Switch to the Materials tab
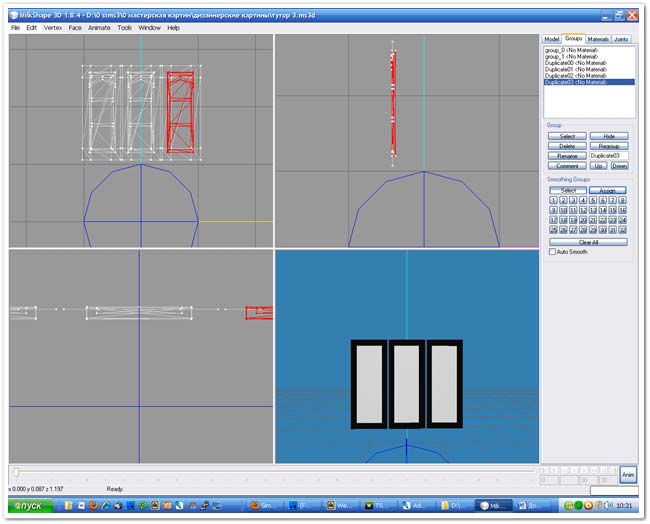The width and height of the screenshot is (650, 524). click(x=598, y=39)
